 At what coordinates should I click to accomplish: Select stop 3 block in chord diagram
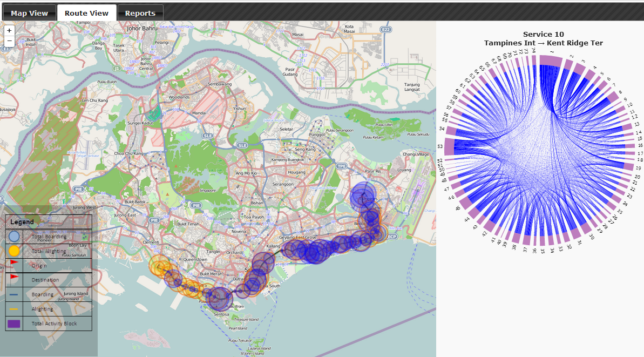580,69
